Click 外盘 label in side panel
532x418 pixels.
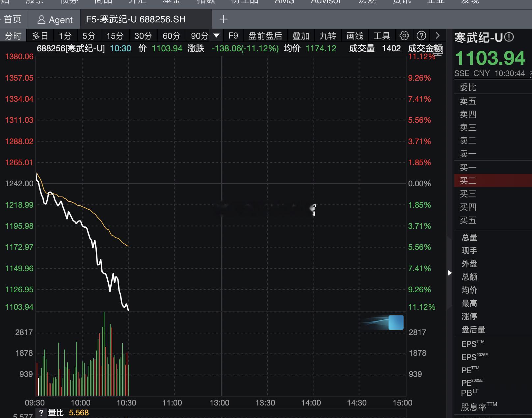click(469, 264)
